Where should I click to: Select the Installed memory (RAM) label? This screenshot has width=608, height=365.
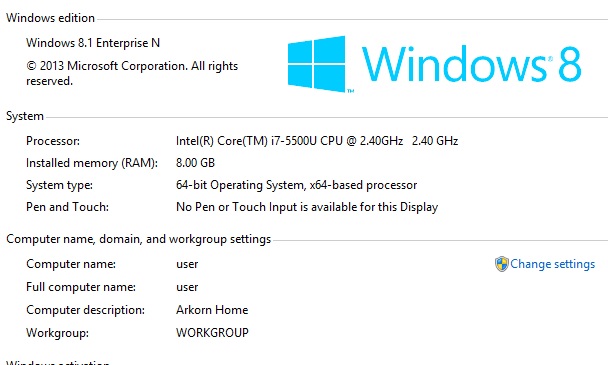pyautogui.click(x=92, y=163)
